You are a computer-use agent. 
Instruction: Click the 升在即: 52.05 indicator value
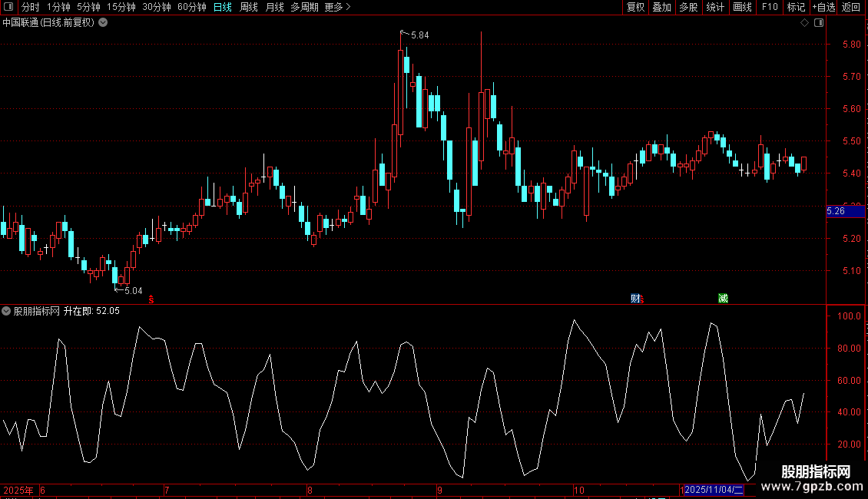tap(91, 311)
